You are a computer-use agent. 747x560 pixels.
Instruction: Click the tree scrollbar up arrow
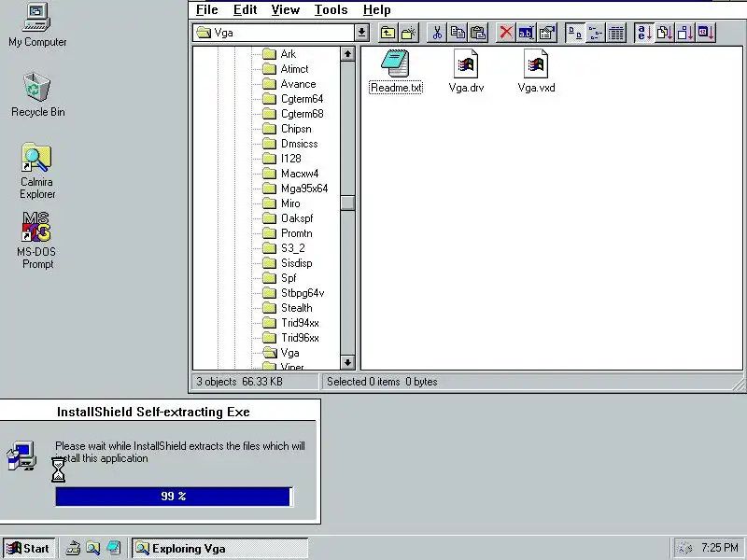tap(347, 54)
